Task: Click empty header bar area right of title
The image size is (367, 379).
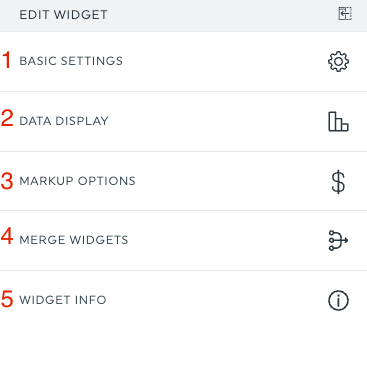Action: [222, 15]
